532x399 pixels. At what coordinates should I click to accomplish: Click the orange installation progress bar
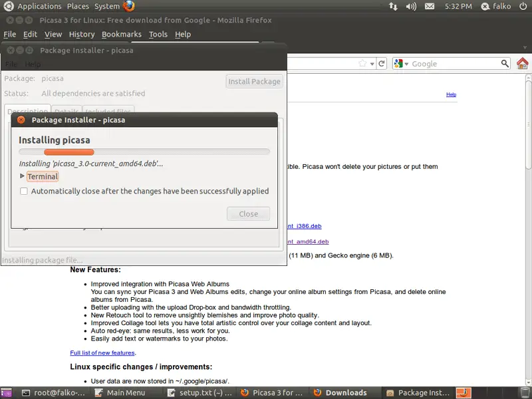click(x=69, y=152)
